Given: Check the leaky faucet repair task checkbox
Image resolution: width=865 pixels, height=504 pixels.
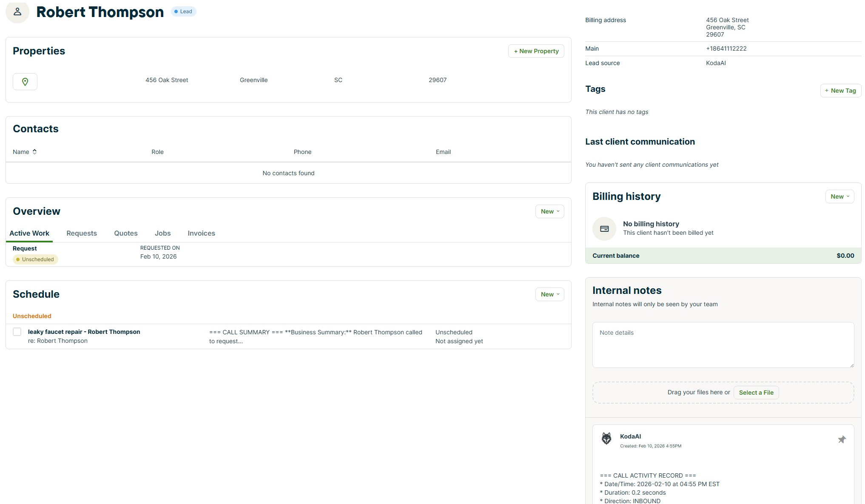Looking at the screenshot, I should 17,332.
